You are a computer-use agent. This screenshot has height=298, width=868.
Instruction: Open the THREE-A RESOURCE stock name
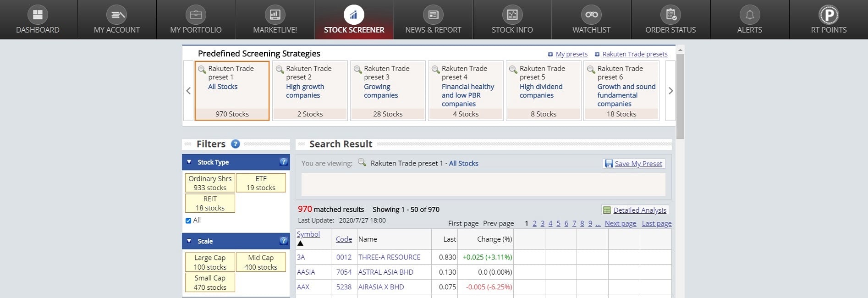[x=389, y=257]
